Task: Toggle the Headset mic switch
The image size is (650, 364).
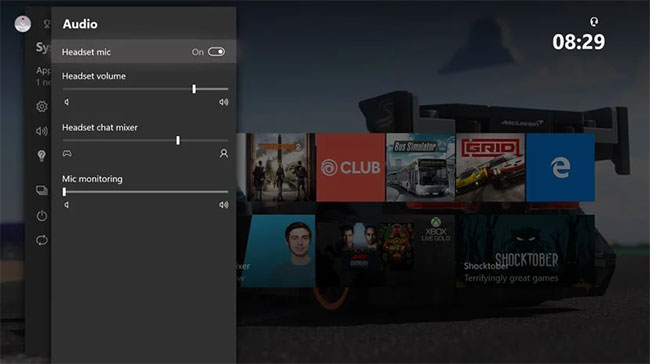Action: click(216, 52)
